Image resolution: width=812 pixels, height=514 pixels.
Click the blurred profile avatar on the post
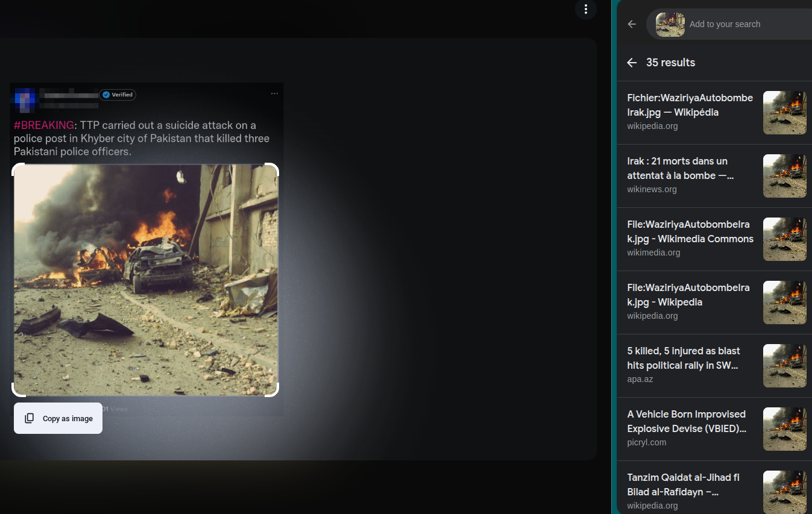click(24, 99)
